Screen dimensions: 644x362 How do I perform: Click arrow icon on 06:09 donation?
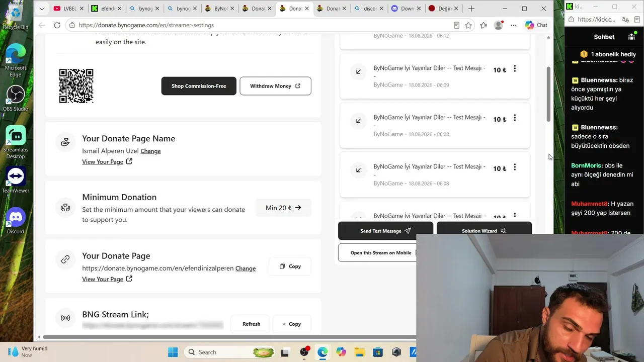[358, 71]
